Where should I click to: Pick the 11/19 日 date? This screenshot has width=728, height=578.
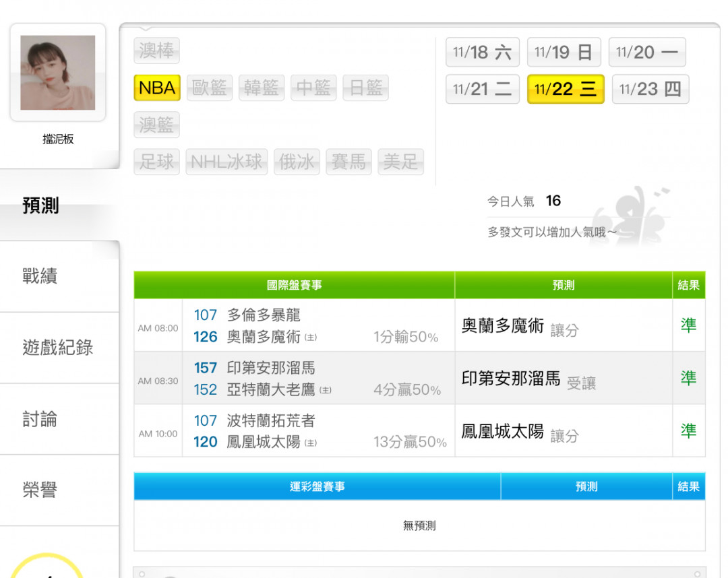coord(564,52)
